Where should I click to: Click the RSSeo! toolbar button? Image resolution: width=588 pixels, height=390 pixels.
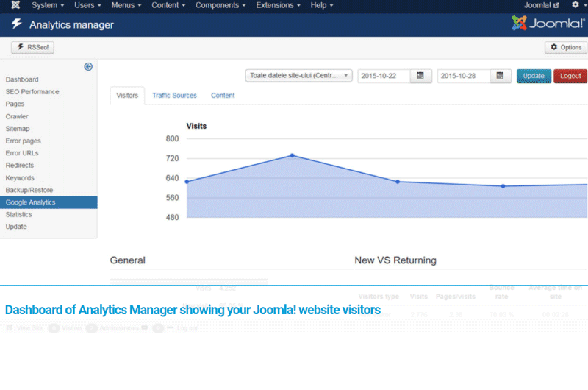[32, 47]
